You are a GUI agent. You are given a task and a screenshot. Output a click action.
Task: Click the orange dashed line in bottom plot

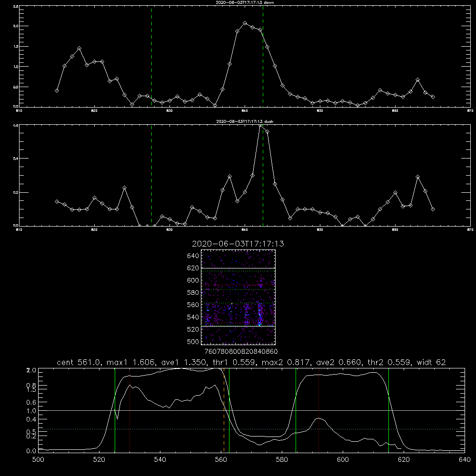coord(224,410)
